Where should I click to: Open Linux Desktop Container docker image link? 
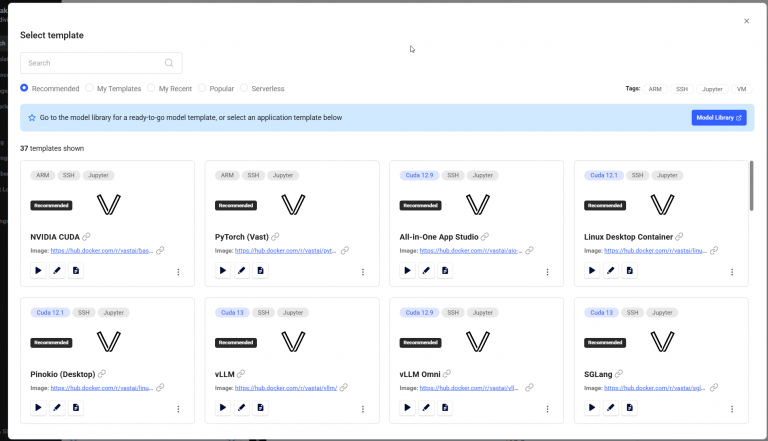[x=655, y=251]
